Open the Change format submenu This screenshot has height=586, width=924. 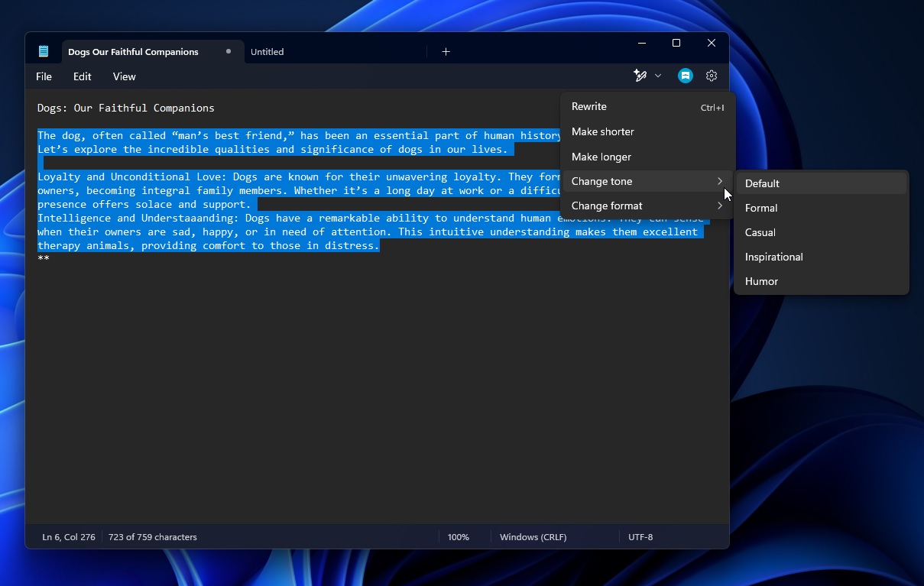point(647,206)
